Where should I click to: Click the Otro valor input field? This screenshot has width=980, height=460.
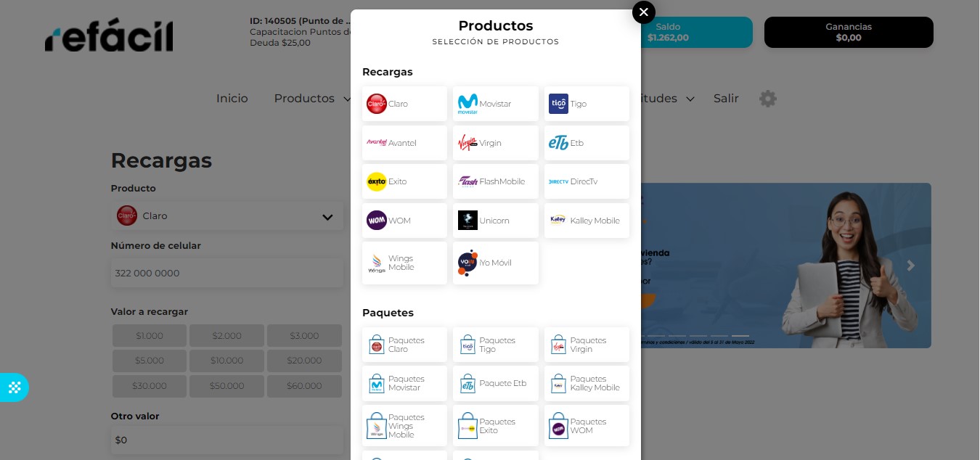coord(227,440)
